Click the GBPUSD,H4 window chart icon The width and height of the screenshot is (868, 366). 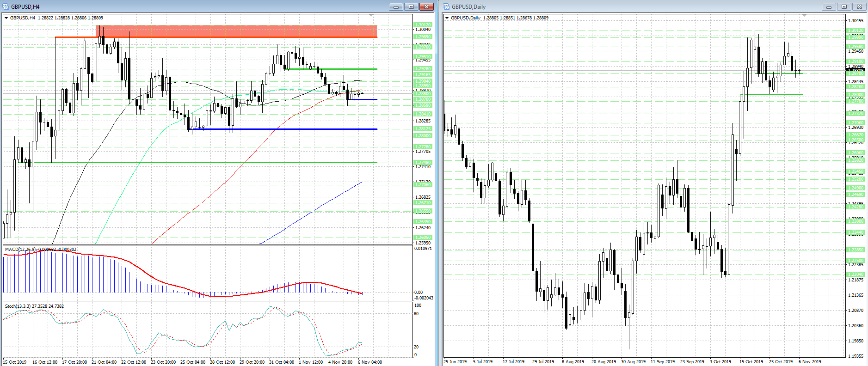click(x=6, y=6)
